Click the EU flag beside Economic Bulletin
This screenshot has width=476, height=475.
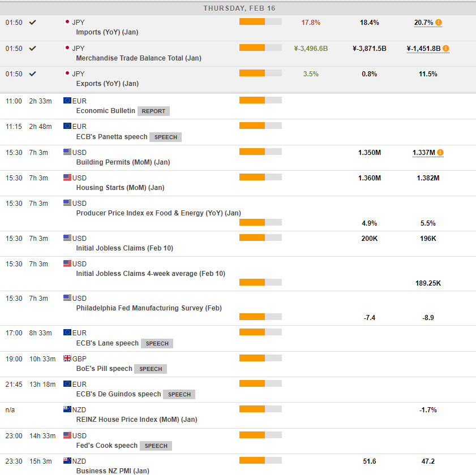point(67,100)
